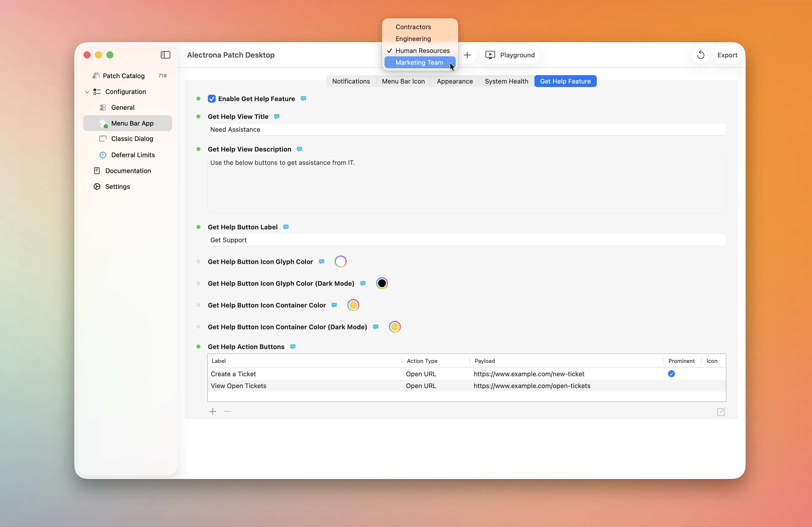Switch to the Appearance tab

point(454,81)
